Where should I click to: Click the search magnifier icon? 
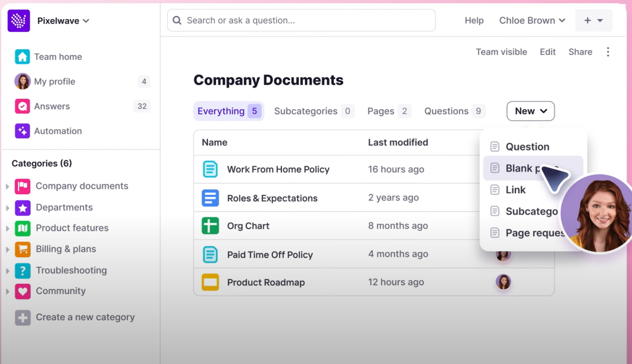(177, 20)
